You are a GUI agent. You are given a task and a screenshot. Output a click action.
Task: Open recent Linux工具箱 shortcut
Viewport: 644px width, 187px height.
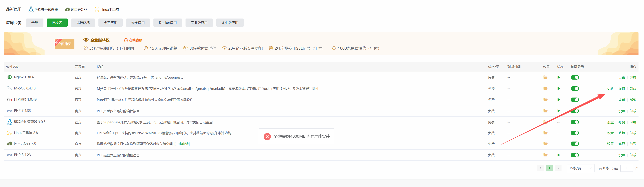point(107,10)
